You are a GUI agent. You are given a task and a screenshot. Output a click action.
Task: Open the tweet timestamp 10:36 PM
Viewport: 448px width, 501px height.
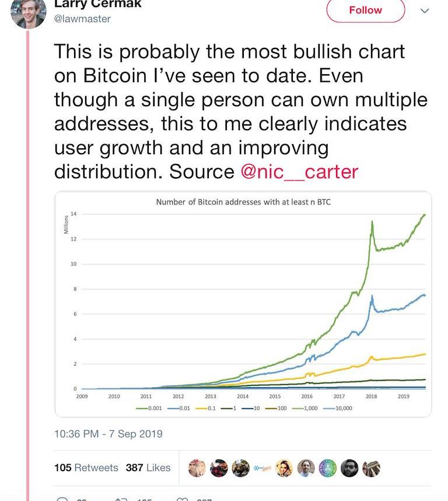(108, 434)
